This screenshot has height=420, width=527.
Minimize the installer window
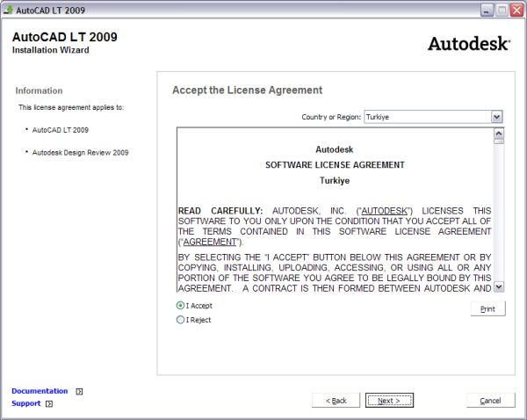pyautogui.click(x=487, y=11)
